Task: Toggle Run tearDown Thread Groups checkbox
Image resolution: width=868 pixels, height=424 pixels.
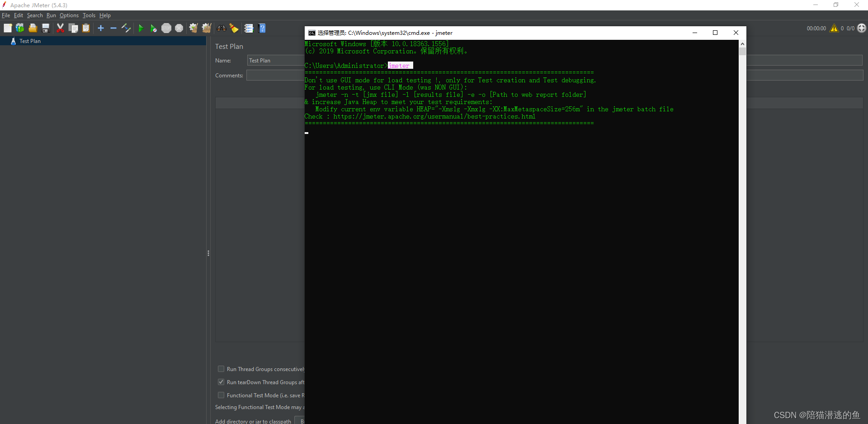Action: [221, 382]
